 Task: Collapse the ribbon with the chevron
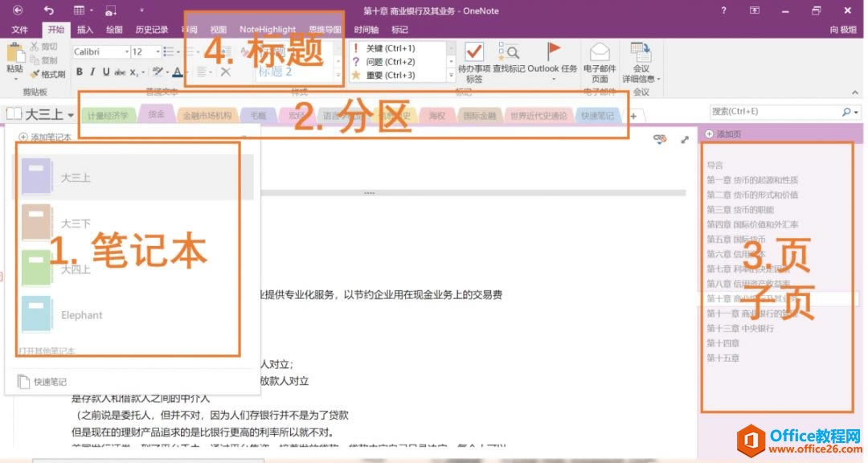(x=855, y=92)
